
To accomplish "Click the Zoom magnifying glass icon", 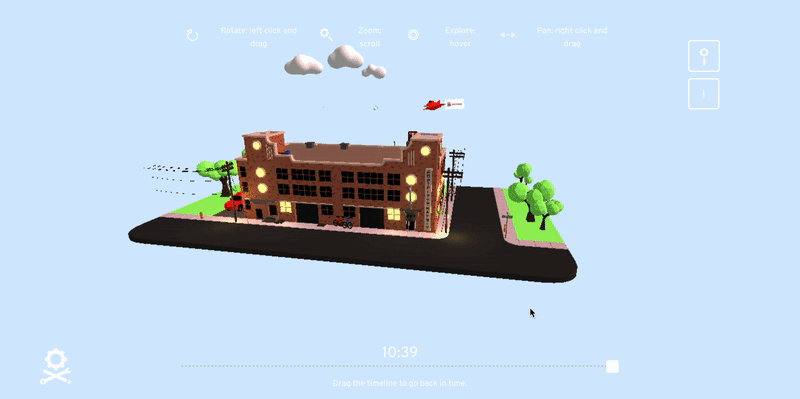I will pyautogui.click(x=327, y=34).
